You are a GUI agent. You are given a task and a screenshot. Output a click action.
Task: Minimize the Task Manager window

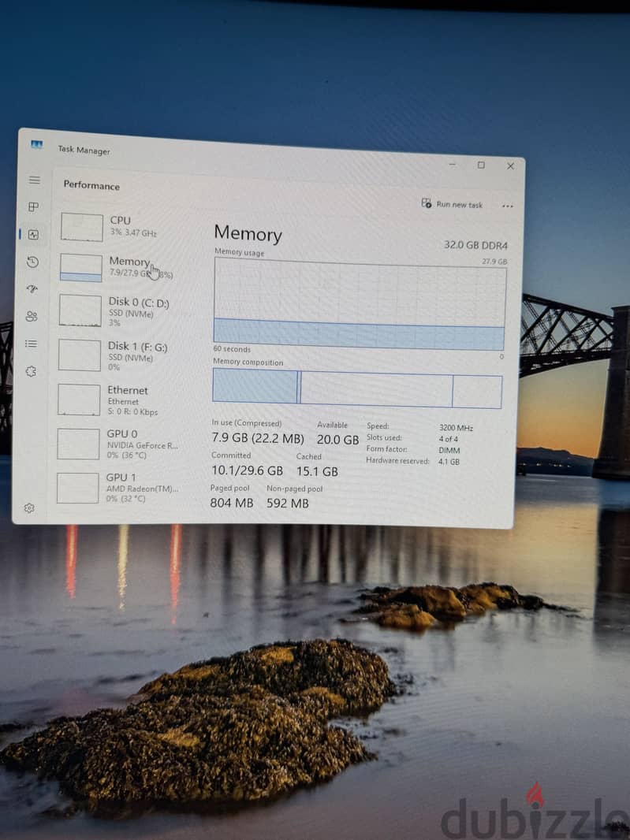click(453, 164)
